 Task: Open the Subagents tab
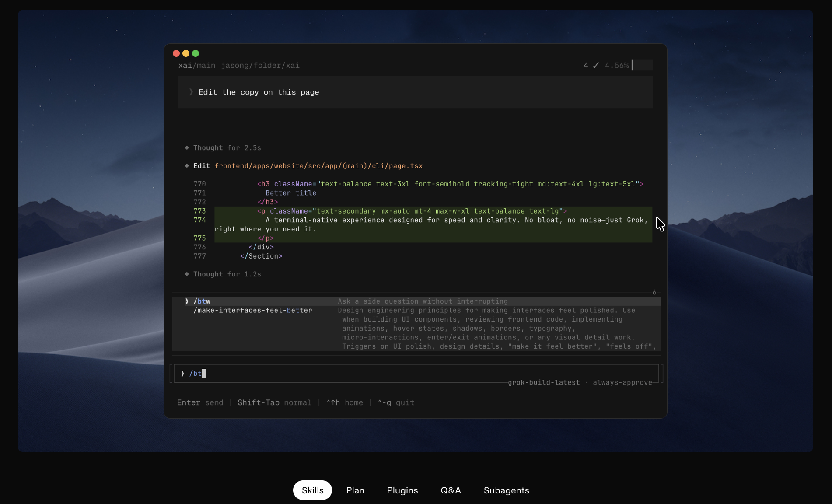pyautogui.click(x=506, y=490)
